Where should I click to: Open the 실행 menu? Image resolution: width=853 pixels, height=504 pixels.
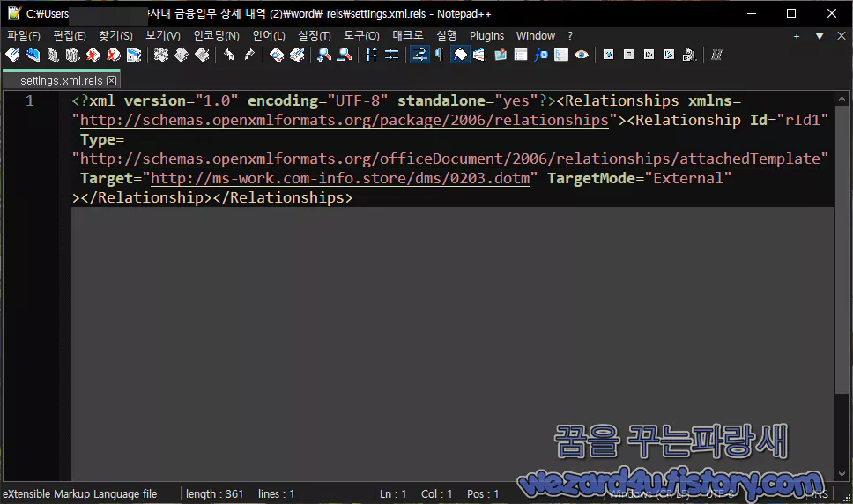(x=447, y=36)
